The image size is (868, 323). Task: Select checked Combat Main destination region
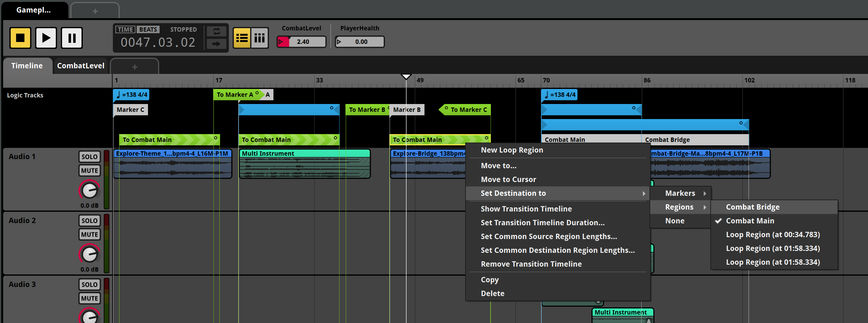(774, 221)
